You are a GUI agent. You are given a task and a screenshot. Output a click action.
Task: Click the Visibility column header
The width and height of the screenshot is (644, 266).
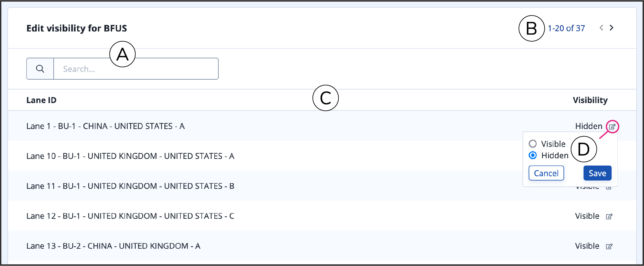click(590, 100)
